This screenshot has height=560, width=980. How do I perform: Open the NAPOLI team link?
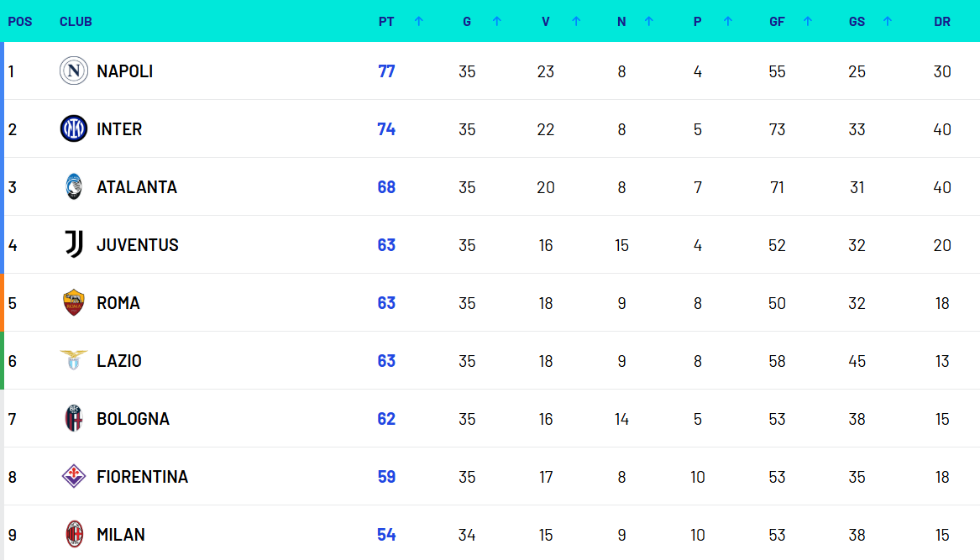(125, 71)
